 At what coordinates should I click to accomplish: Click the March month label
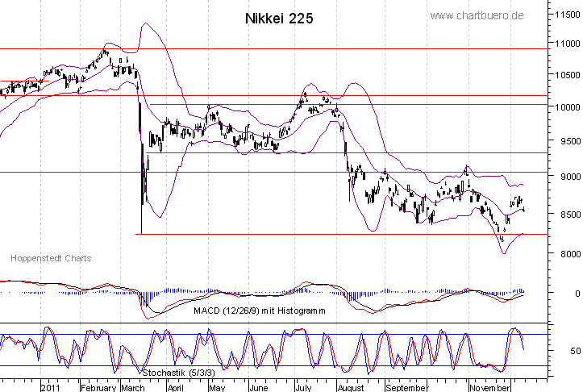133,387
